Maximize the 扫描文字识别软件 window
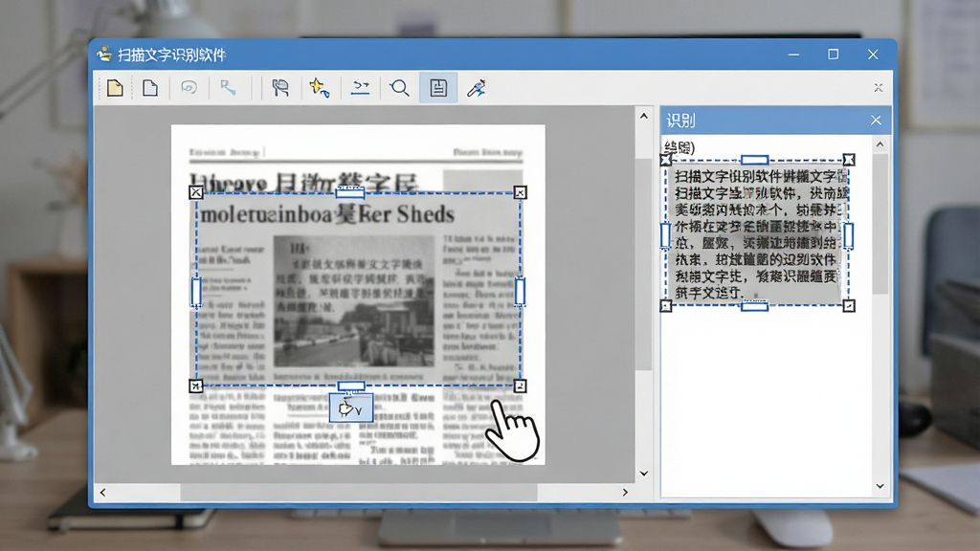980x551 pixels. click(x=834, y=55)
